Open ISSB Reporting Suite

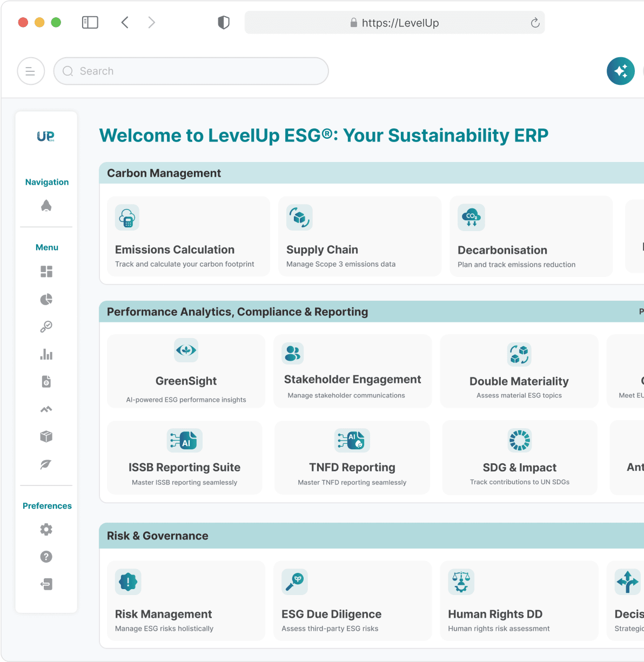(185, 458)
